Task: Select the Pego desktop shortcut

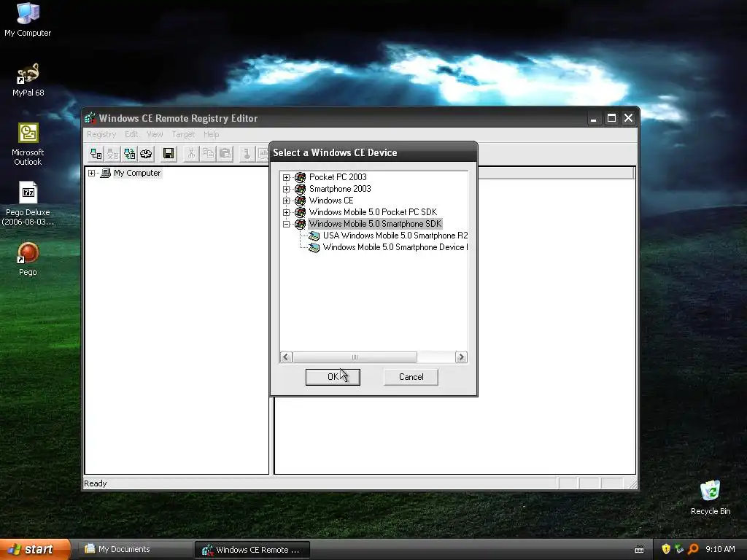Action: click(x=28, y=253)
